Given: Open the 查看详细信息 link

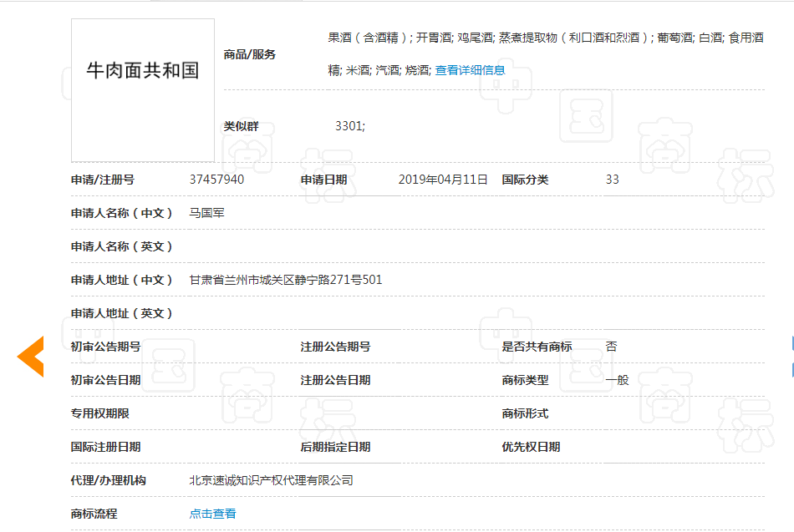Looking at the screenshot, I should (470, 70).
